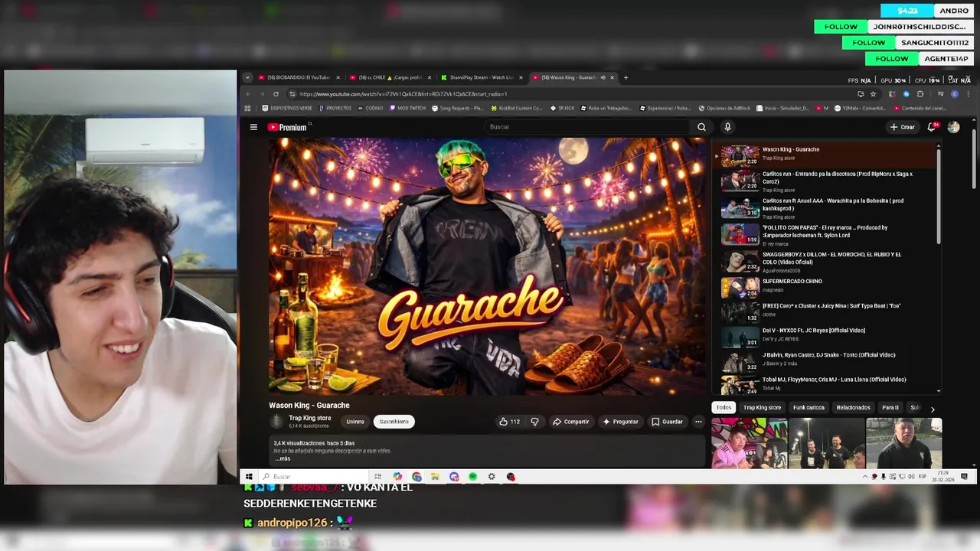The image size is (980, 551).
Task: Click FOLLOW next to SANGUCHITO11112
Action: [869, 43]
